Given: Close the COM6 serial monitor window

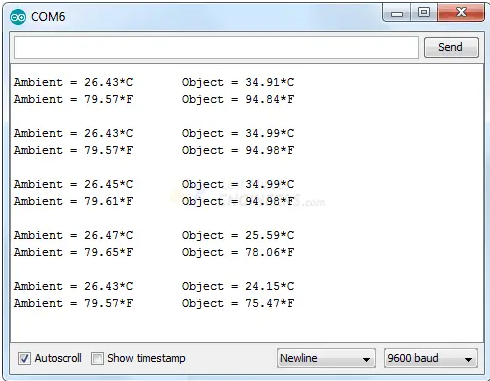Looking at the screenshot, I should pyautogui.click(x=461, y=13).
